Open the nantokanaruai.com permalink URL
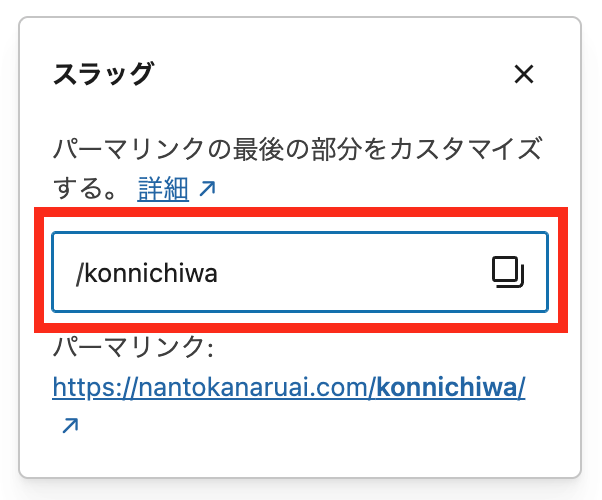Image resolution: width=602 pixels, height=500 pixels. tap(289, 387)
